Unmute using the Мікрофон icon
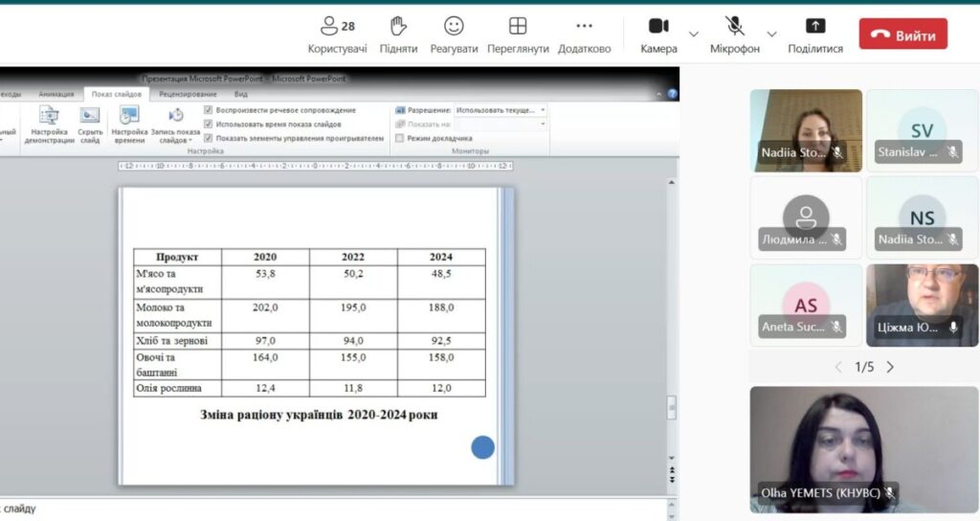 [x=735, y=27]
